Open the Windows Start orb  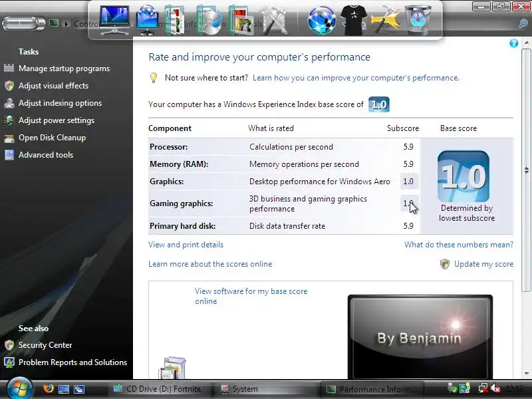point(20,388)
